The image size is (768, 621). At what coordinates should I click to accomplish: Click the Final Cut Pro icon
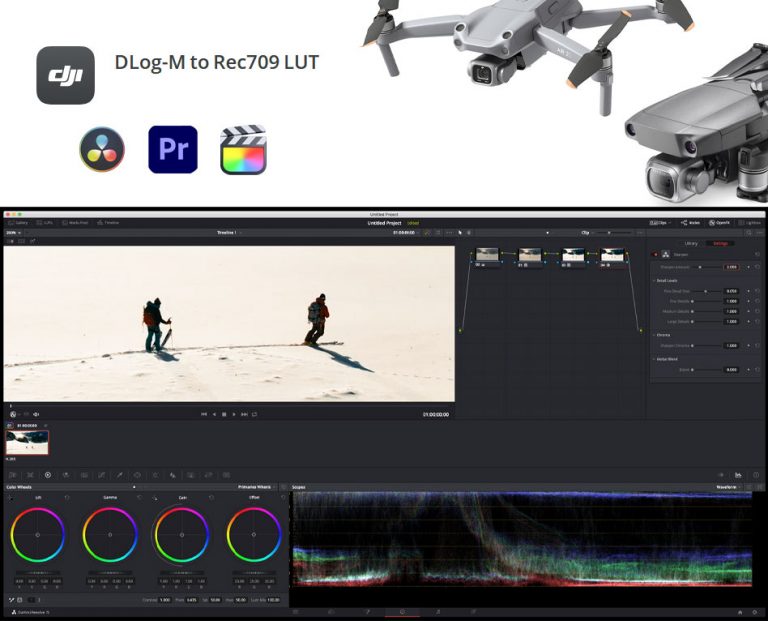click(243, 150)
